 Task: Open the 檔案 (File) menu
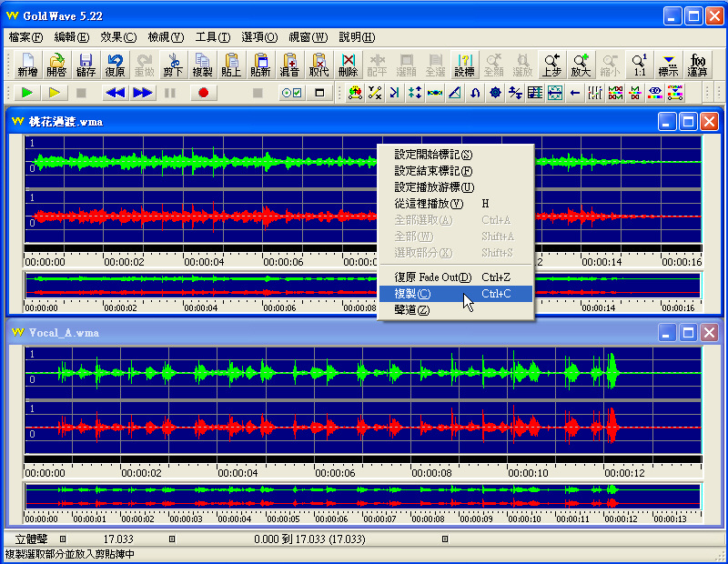[x=26, y=37]
